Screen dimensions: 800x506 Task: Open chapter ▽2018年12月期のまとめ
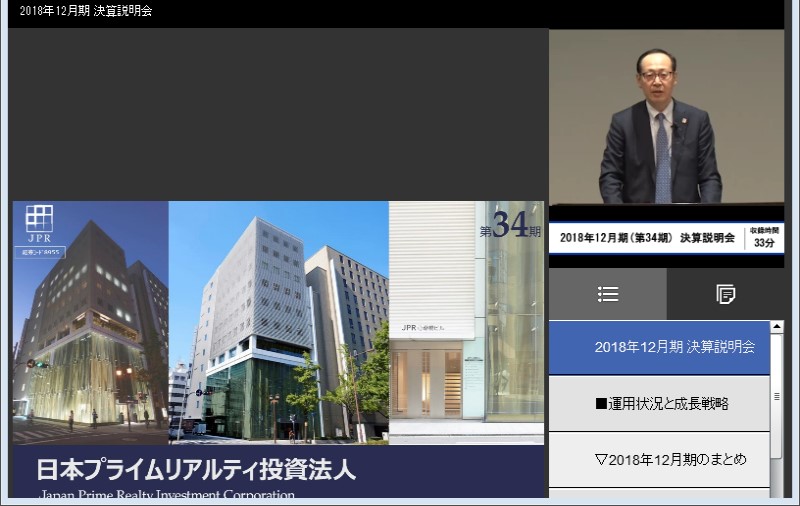[x=659, y=460]
